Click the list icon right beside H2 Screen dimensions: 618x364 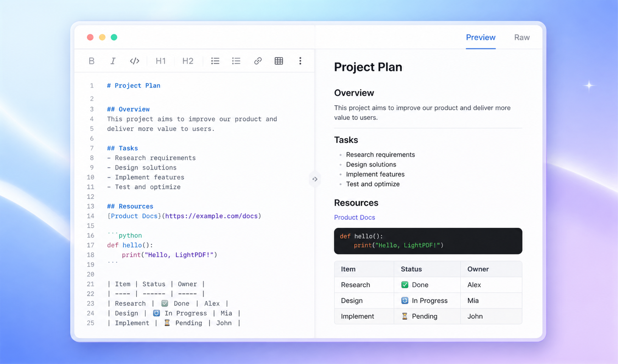215,61
